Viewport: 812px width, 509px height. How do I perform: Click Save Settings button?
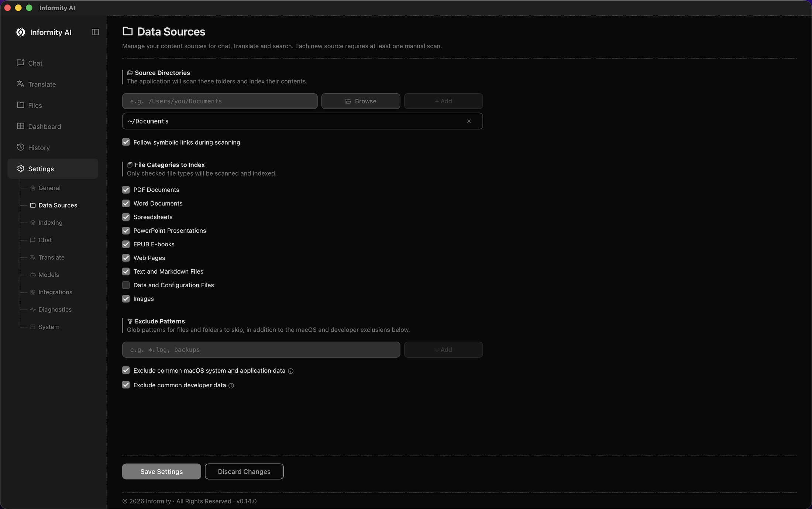pos(161,471)
